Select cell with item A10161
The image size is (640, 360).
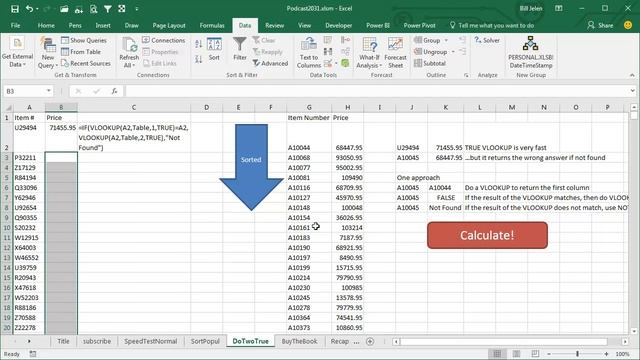click(x=309, y=228)
